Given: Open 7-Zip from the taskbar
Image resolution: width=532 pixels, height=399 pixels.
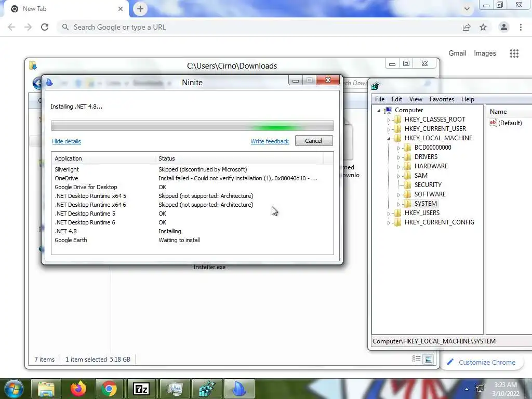Looking at the screenshot, I should [x=141, y=389].
